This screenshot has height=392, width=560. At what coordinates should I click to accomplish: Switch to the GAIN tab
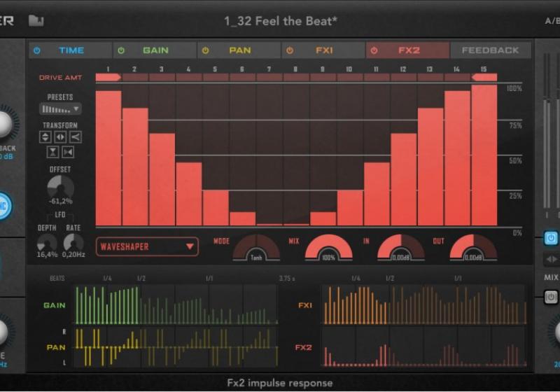155,50
